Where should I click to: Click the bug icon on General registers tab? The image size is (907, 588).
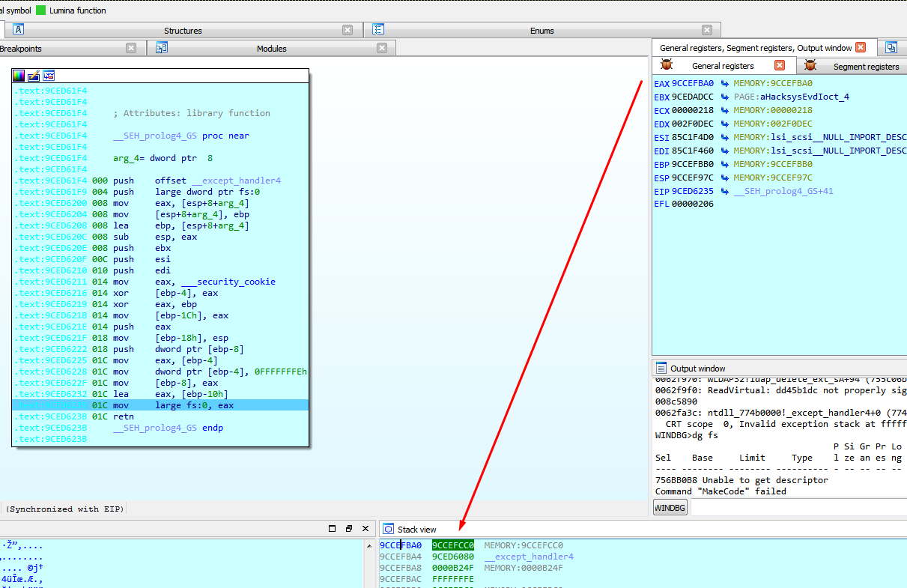667,66
